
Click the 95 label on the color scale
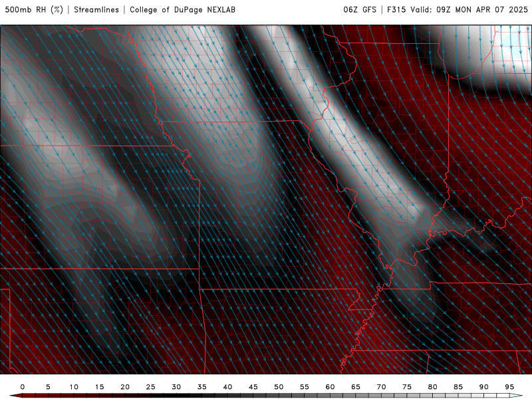coord(509,387)
